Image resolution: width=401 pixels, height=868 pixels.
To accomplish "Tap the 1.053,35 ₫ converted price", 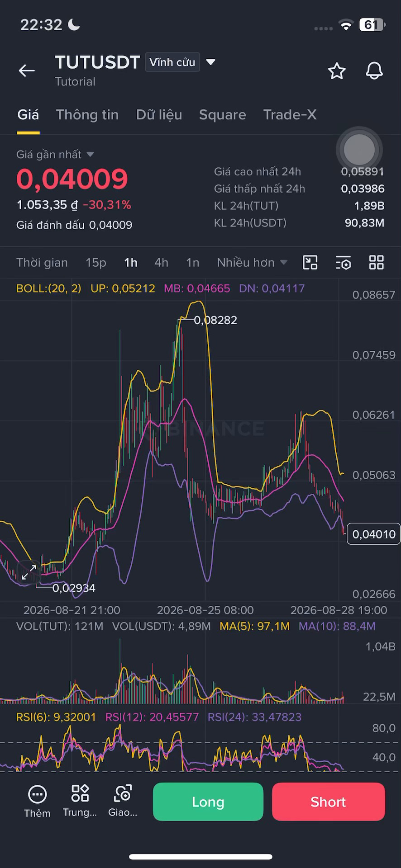I will 48,205.
